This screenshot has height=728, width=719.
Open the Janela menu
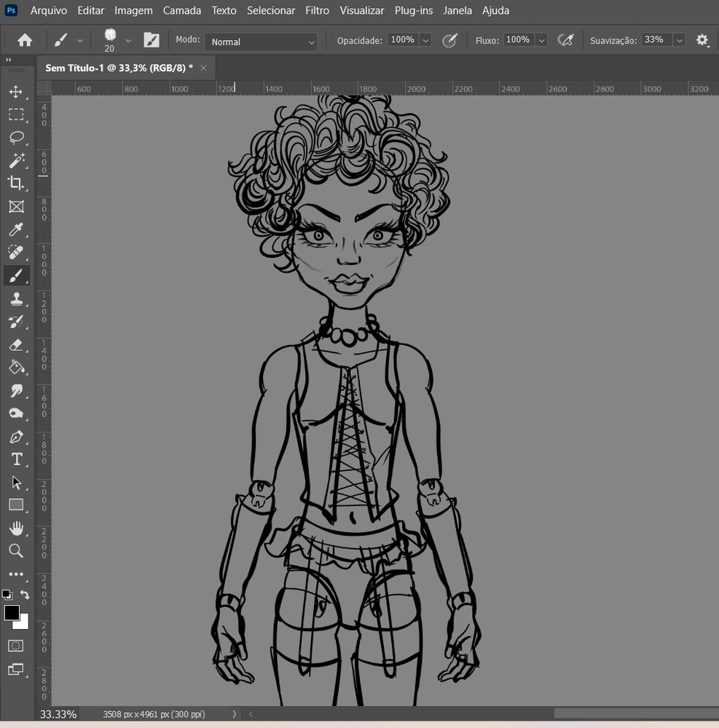click(457, 10)
